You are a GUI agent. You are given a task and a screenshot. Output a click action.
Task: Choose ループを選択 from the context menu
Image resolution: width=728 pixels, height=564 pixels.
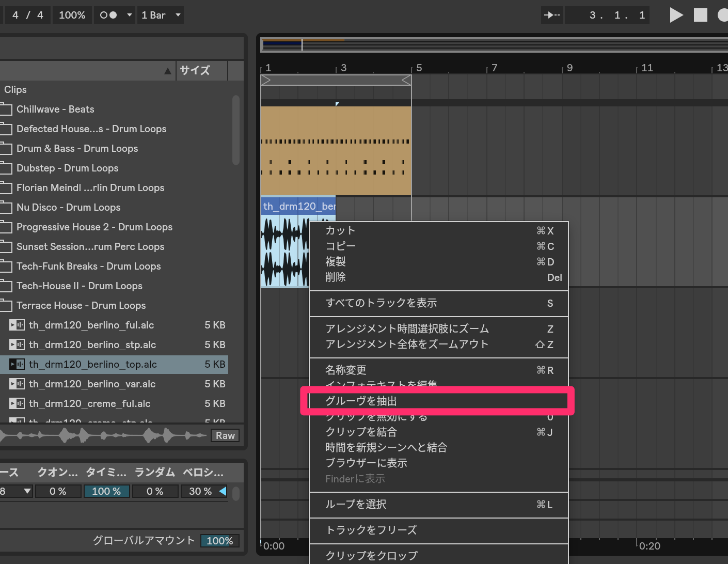(x=439, y=505)
